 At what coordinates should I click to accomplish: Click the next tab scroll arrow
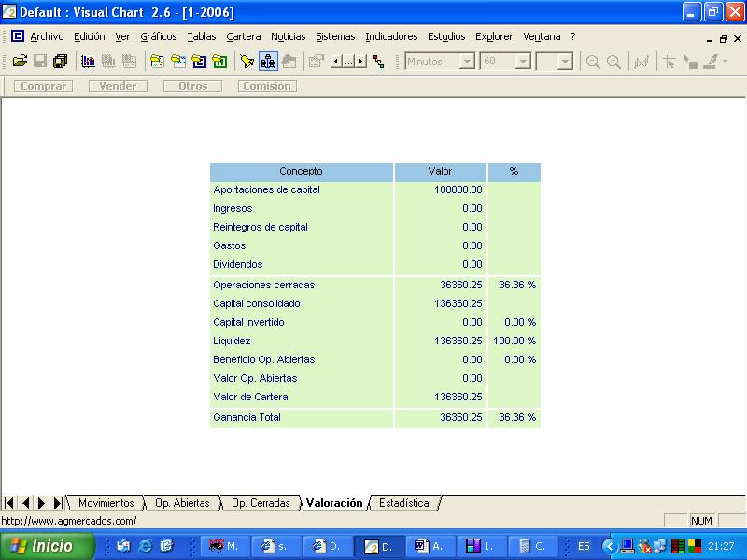[x=41, y=503]
